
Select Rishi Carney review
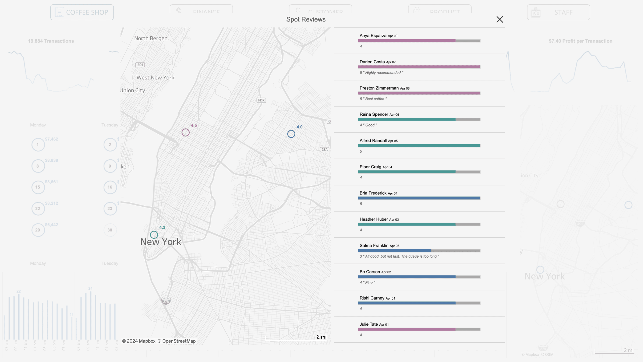click(419, 303)
